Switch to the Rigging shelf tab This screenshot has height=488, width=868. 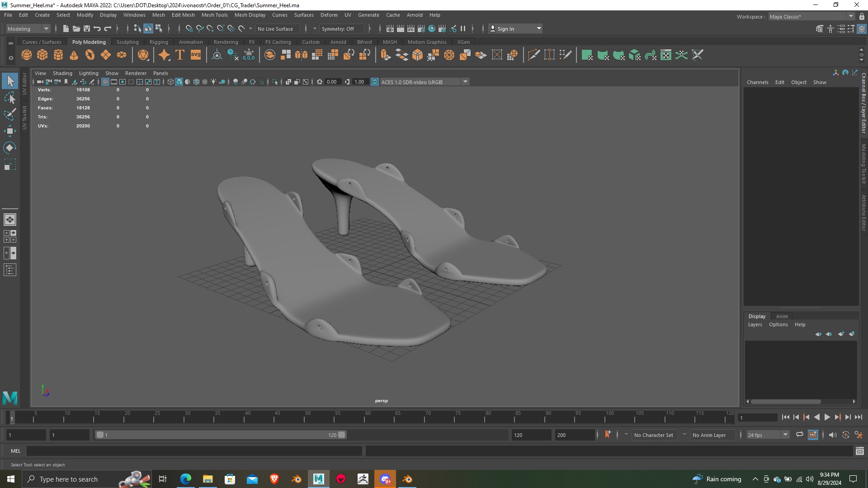[x=159, y=42]
